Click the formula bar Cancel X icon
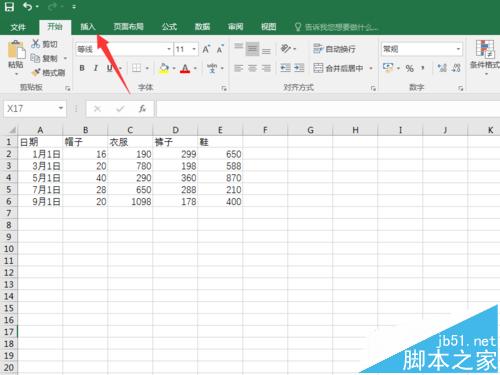 (x=97, y=109)
